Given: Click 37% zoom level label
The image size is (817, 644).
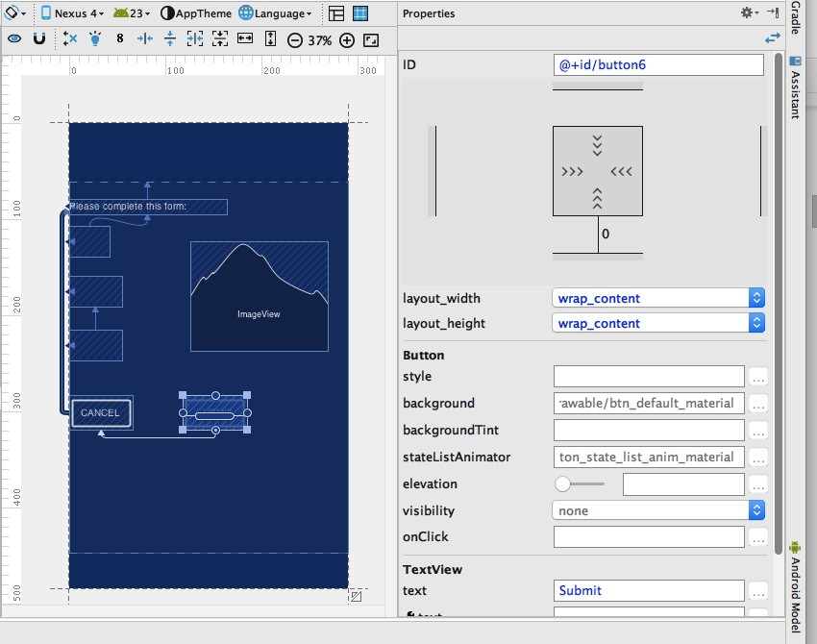Looking at the screenshot, I should [320, 40].
